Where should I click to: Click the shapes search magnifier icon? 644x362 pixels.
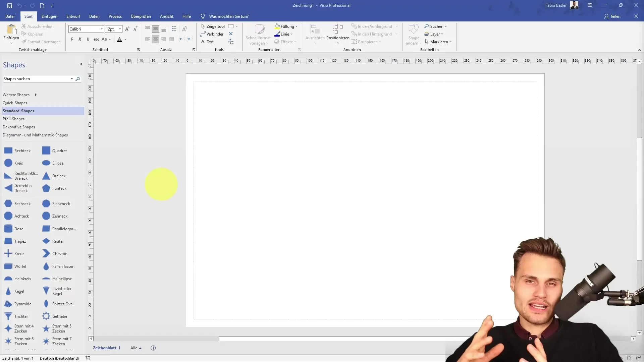click(78, 79)
